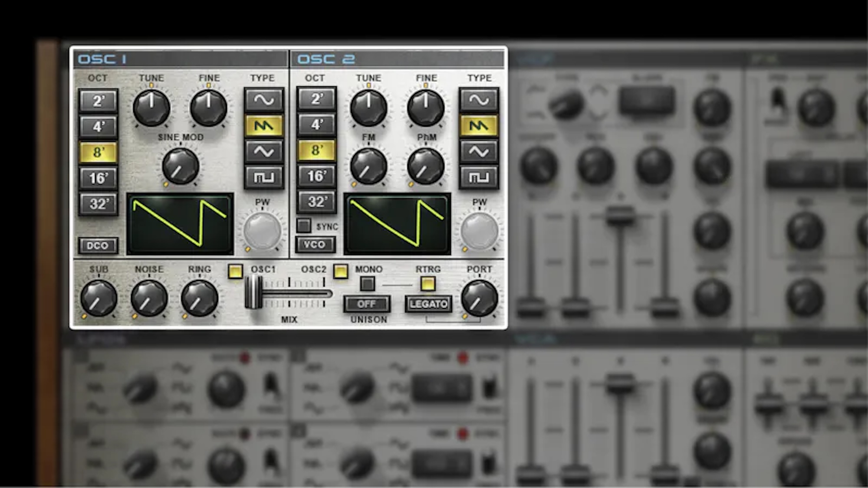Set OSC 2 octave to 2'
The height and width of the screenshot is (488, 868).
coord(317,99)
